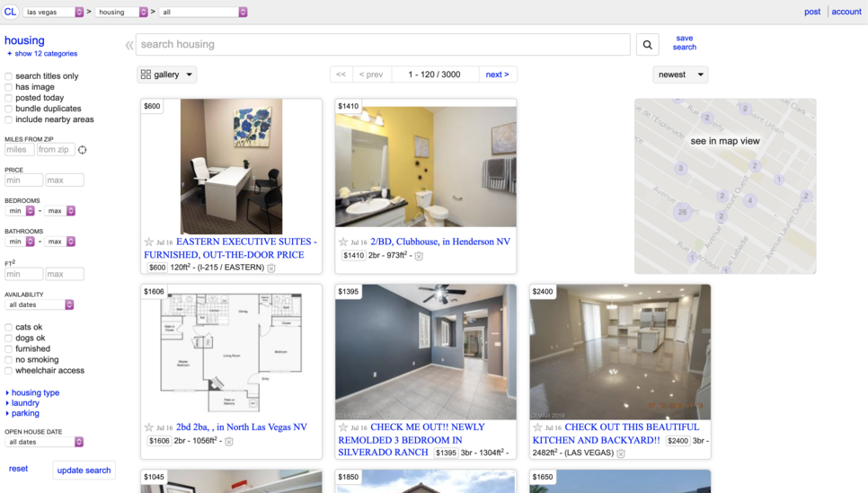Screen dimensions: 868x493
Task: Enable search titles only checkbox
Action: [x=8, y=76]
